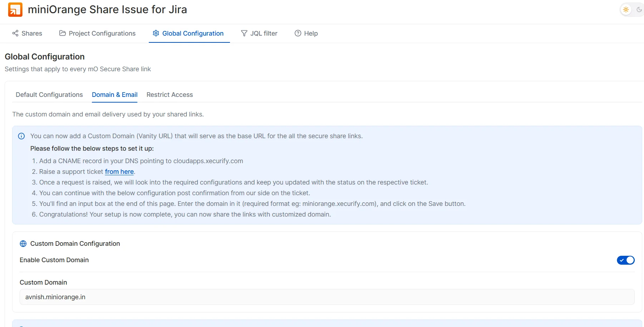Click the Help question mark icon
Viewport: 644px width, 327px height.
tap(298, 33)
